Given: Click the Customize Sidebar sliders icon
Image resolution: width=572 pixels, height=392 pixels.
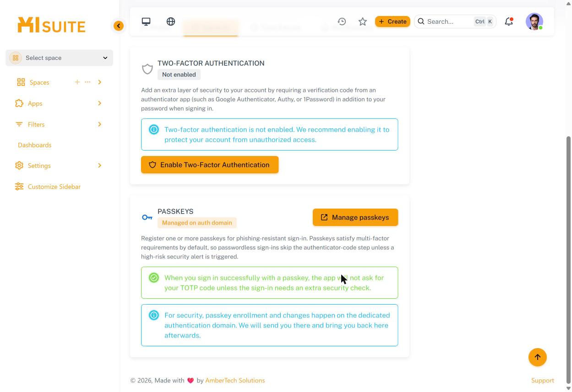Looking at the screenshot, I should tap(19, 187).
